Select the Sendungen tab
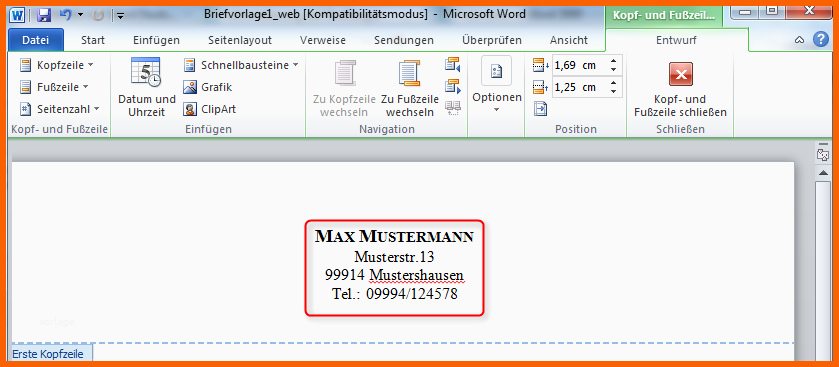Viewport: 839px width, 367px height. [404, 40]
